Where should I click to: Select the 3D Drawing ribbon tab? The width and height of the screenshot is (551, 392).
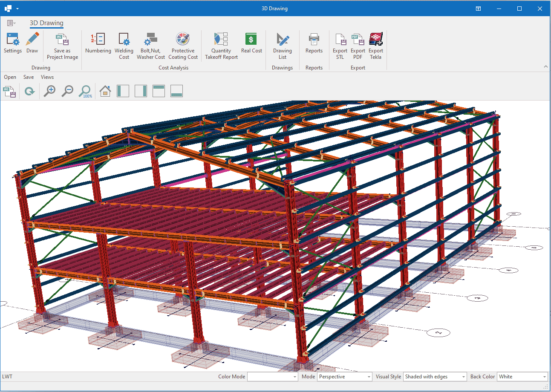(x=46, y=23)
